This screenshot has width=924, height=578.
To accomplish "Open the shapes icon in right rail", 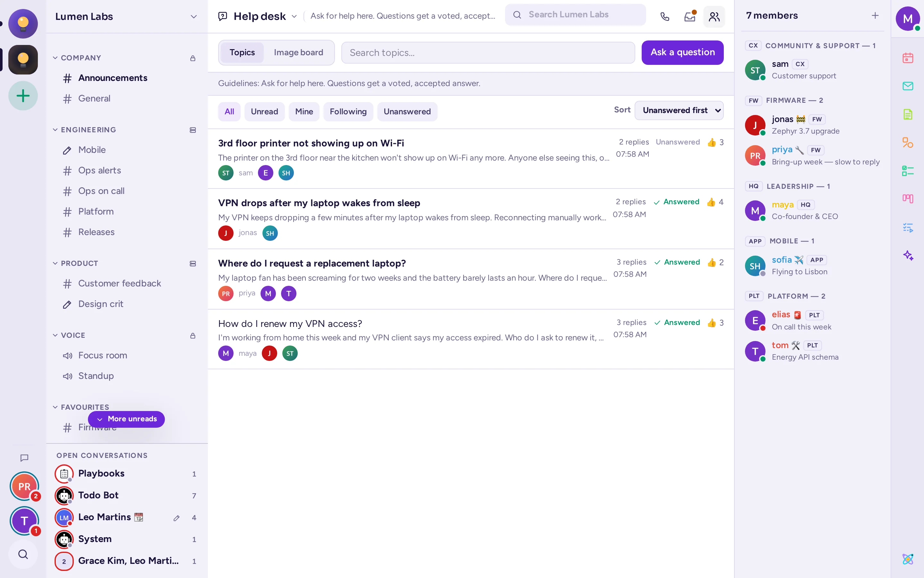I will [908, 143].
